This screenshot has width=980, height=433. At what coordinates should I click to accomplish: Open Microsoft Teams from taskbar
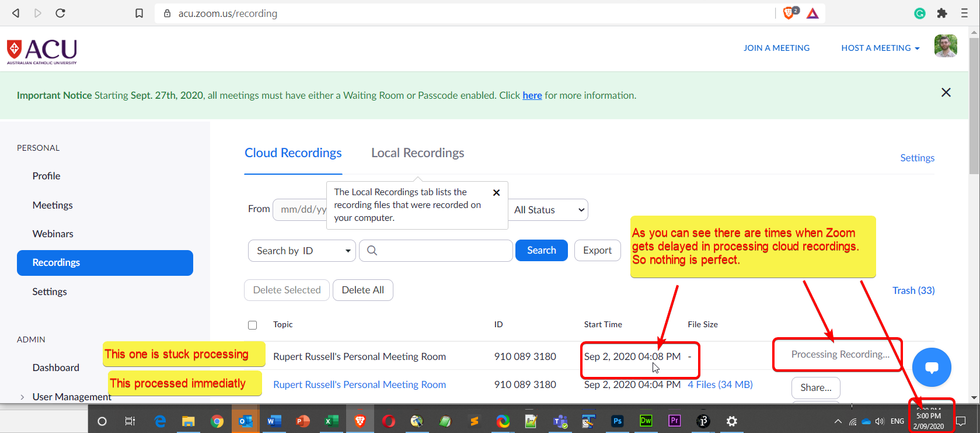560,421
